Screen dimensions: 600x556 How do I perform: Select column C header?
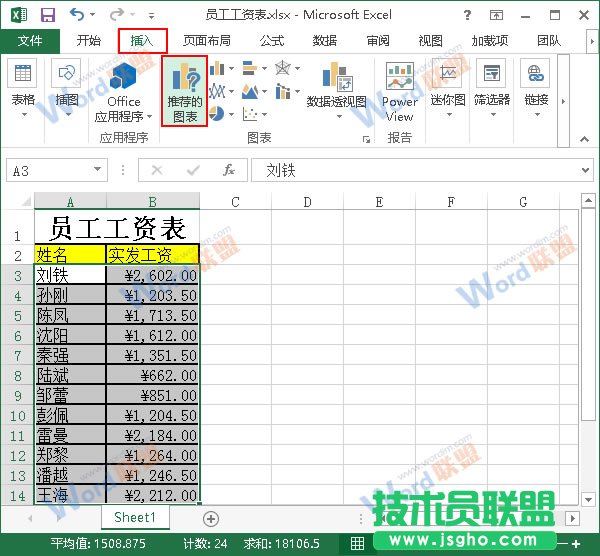(x=235, y=202)
